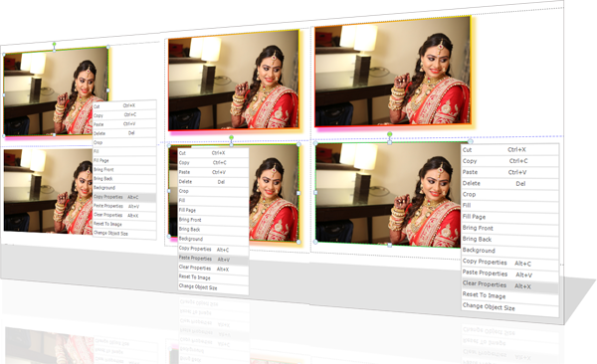Click Bring Back in the medium-sized context menu
The width and height of the screenshot is (597, 364).
pos(213,230)
